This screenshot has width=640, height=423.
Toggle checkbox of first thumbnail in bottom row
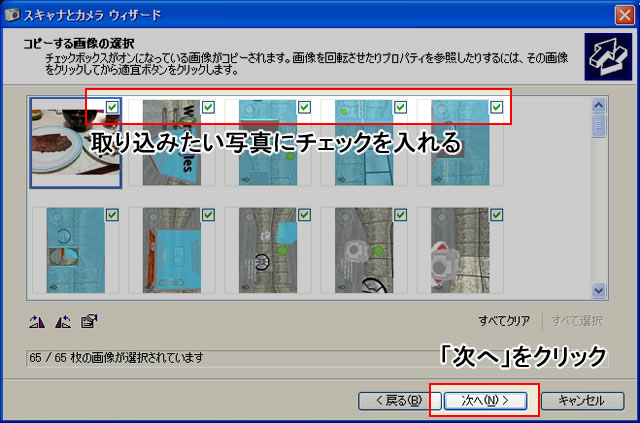click(112, 215)
